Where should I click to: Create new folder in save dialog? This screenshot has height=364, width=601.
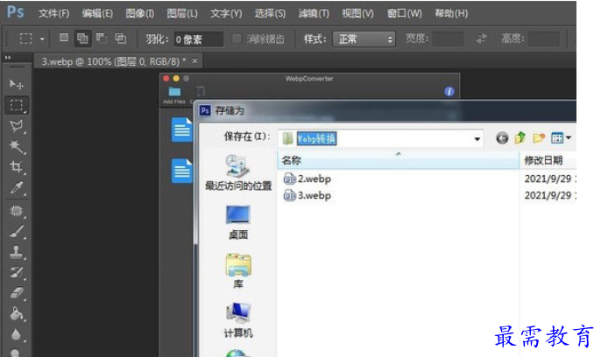539,137
